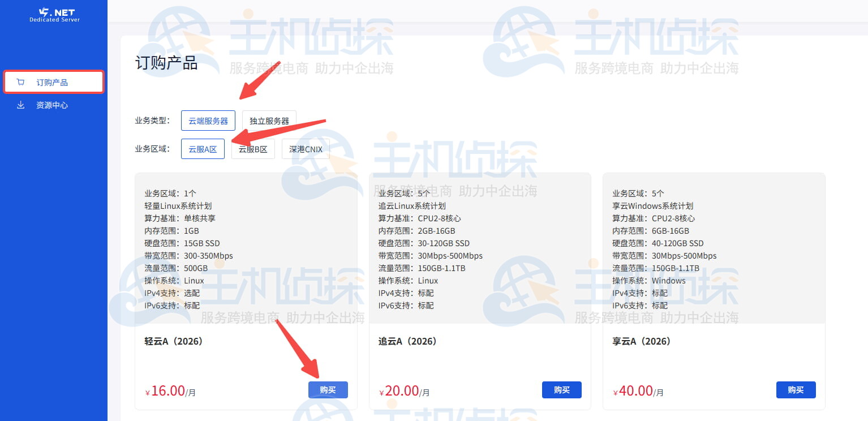Click the 追云Linux系统计划 spec panel
The image size is (868, 421).
pos(479,249)
